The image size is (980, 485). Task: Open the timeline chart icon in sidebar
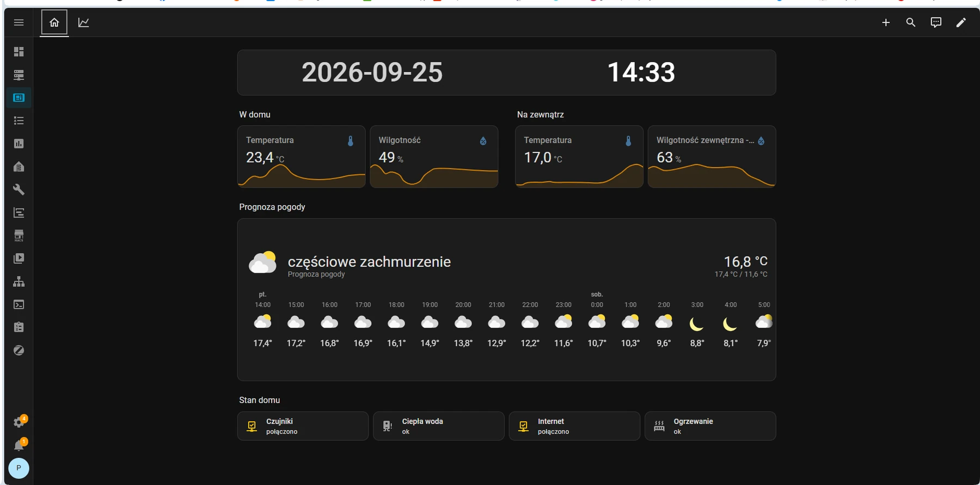(19, 212)
